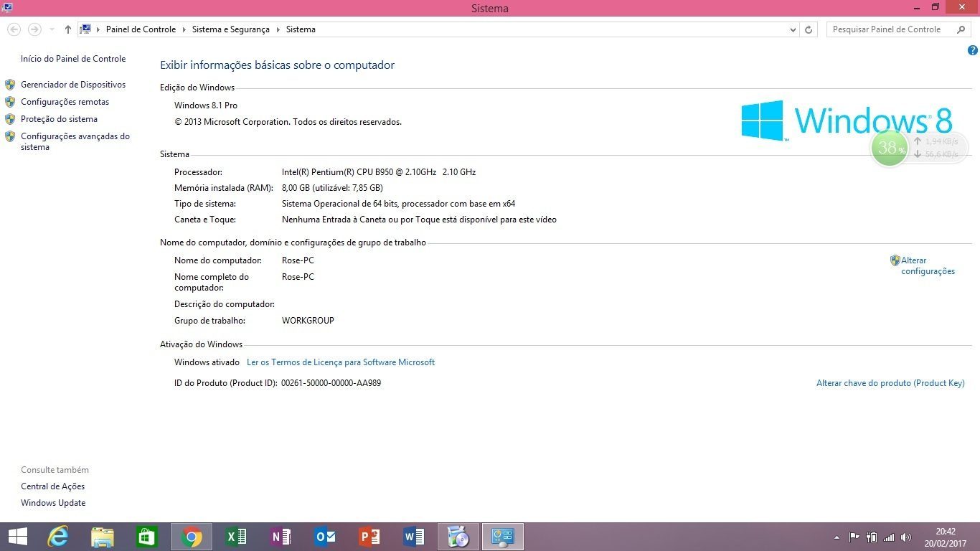Open the Start menu Windows logo button
980x551 pixels.
(x=17, y=537)
